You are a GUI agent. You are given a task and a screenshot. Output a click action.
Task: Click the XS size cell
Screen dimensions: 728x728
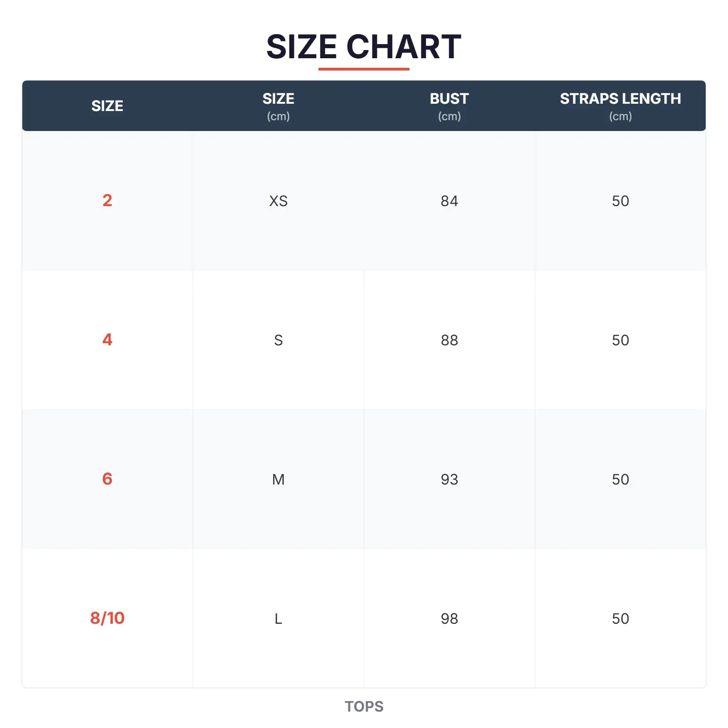pos(278,201)
